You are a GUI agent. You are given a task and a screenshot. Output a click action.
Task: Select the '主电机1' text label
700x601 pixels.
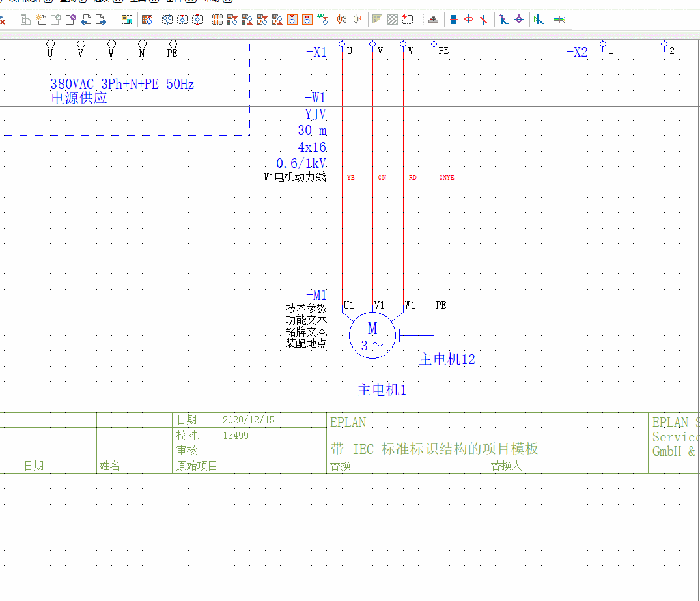382,390
